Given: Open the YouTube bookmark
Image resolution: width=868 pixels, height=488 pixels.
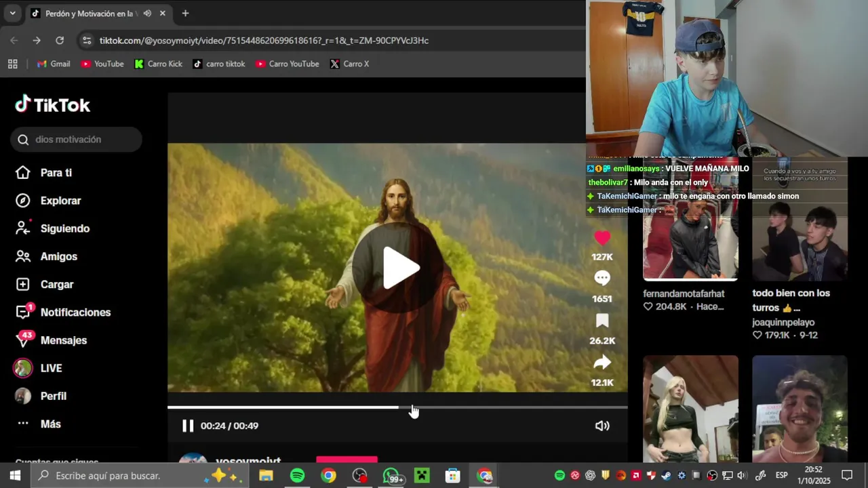Looking at the screenshot, I should click(x=102, y=64).
